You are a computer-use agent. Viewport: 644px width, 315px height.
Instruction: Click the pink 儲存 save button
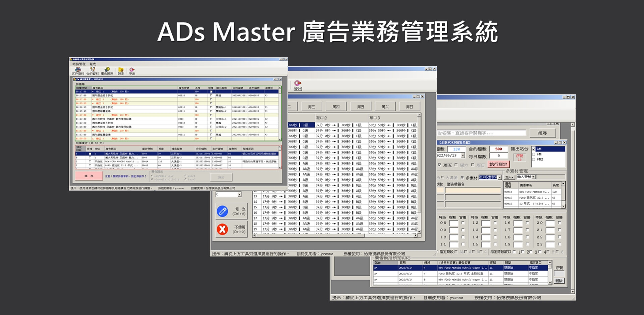(x=89, y=176)
